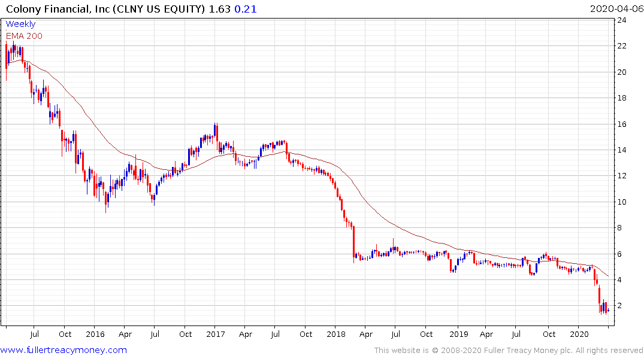The height and width of the screenshot is (359, 644).
Task: Click the 10 y-axis label
Action: [x=622, y=202]
